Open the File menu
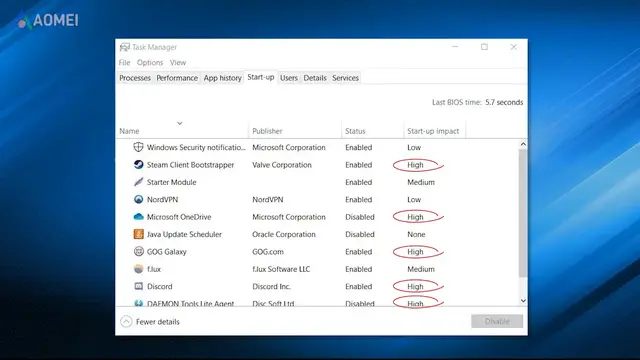The width and height of the screenshot is (640, 360). point(124,62)
